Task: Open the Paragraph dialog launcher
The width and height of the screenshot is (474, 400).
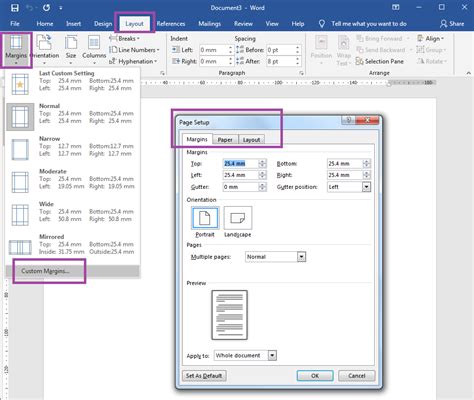Action: click(x=301, y=73)
